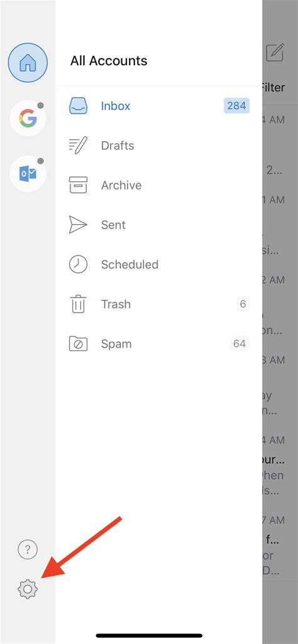Switch to the Google account
Image resolution: width=298 pixels, height=644 pixels.
coord(28,118)
